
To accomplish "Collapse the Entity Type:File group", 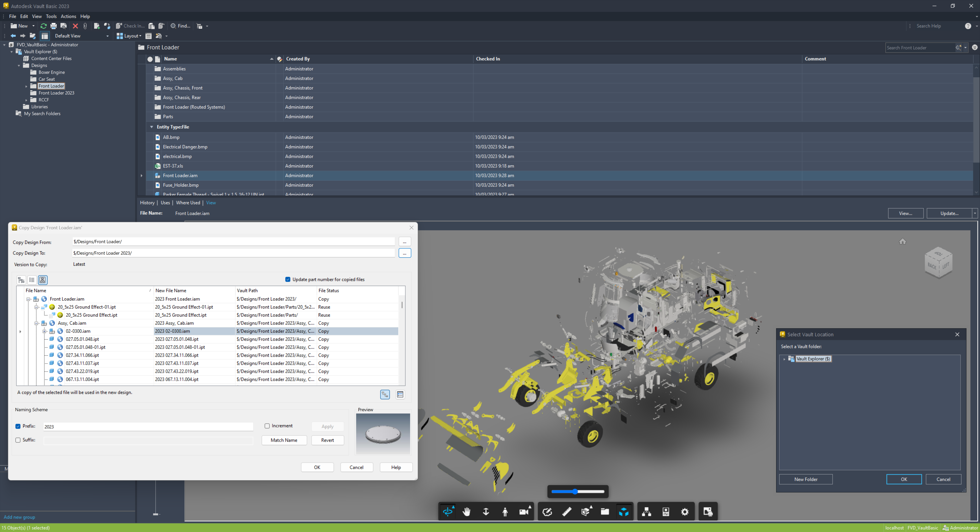I will coord(151,127).
